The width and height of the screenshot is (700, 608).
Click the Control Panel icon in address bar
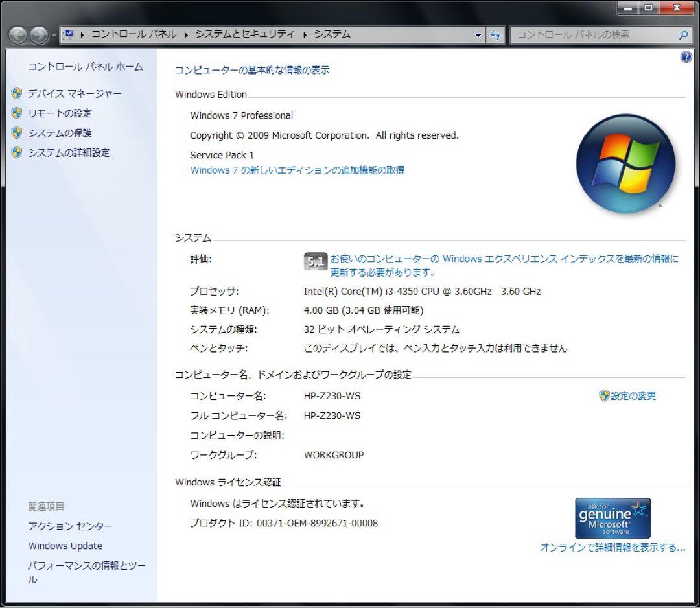(x=68, y=34)
